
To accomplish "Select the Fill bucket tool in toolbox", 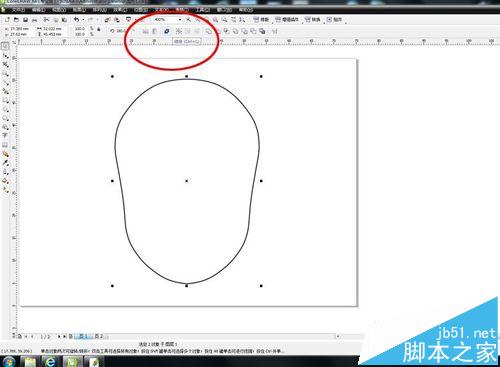I will click(x=5, y=181).
